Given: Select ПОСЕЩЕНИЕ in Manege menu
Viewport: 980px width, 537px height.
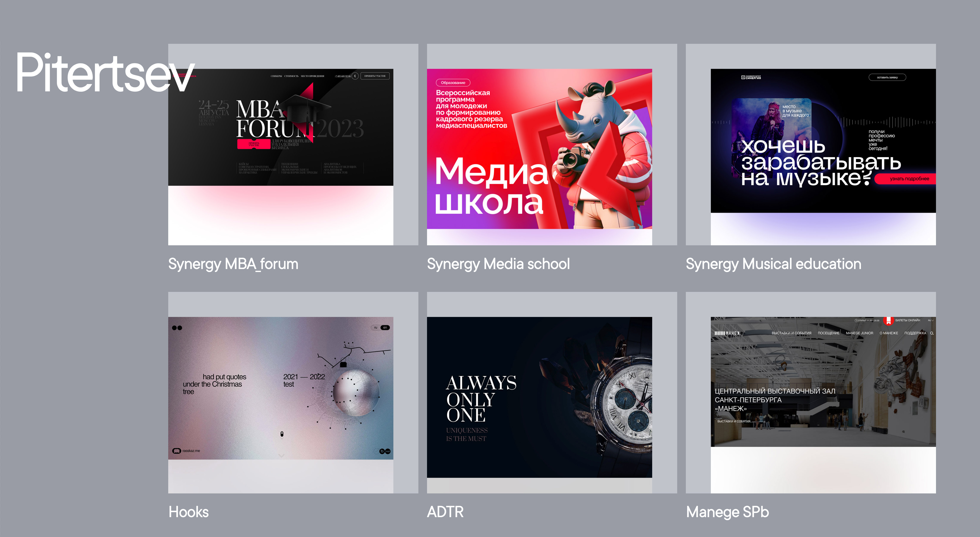Looking at the screenshot, I should click(x=829, y=333).
